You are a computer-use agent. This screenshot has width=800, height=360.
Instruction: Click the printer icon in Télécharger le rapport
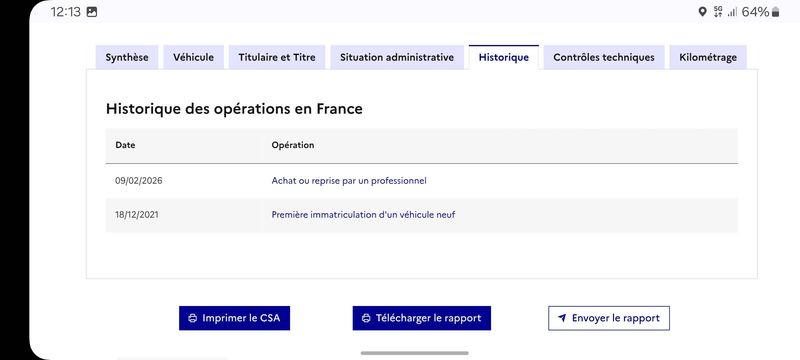[x=366, y=318]
